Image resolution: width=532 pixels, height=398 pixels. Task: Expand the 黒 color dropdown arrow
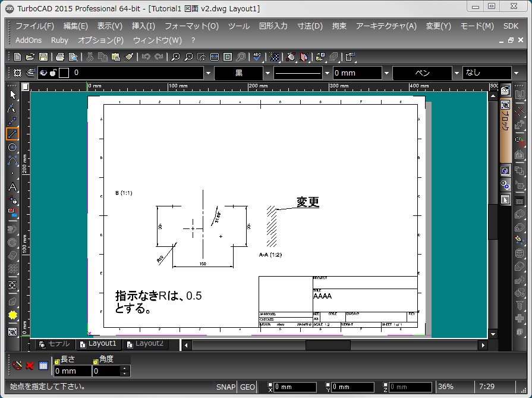(267, 73)
